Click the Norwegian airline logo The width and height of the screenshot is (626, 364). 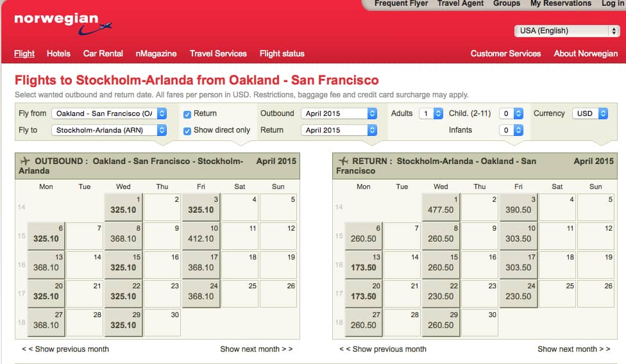[63, 24]
